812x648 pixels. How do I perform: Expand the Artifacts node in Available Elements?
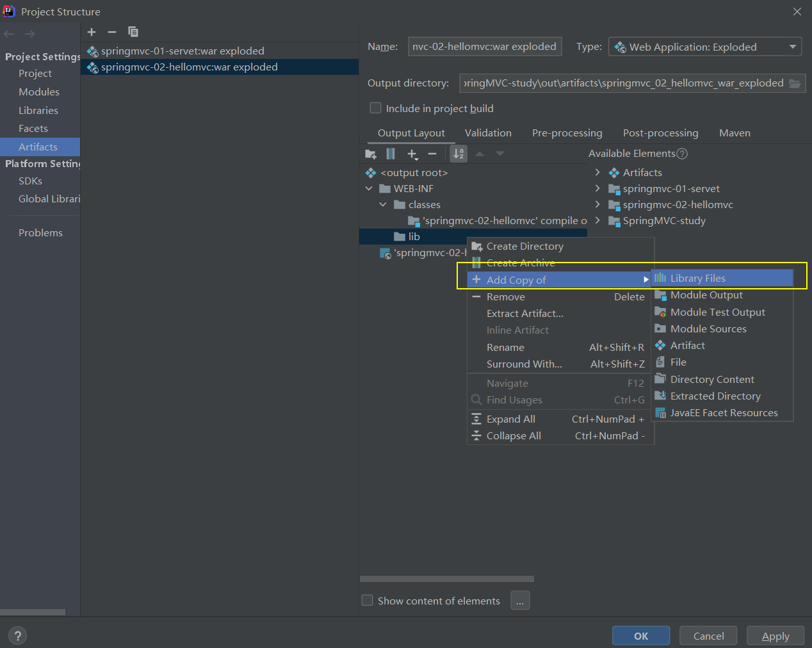(597, 172)
